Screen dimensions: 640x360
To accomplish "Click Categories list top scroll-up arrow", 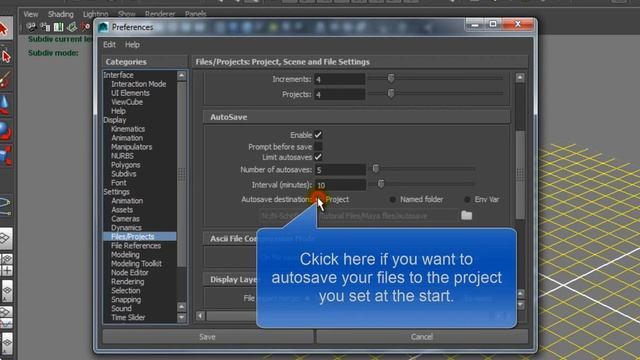I will pos(182,76).
